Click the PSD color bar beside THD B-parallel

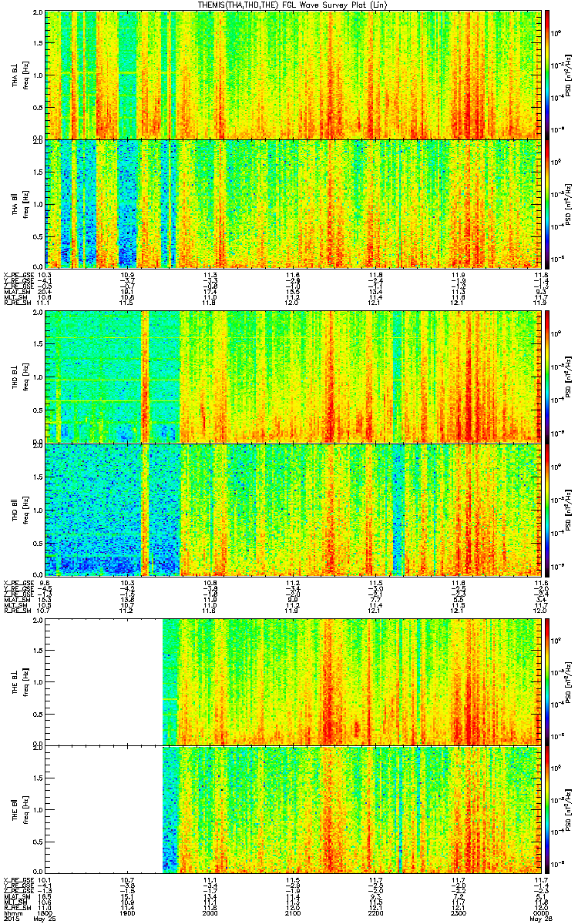547,509
